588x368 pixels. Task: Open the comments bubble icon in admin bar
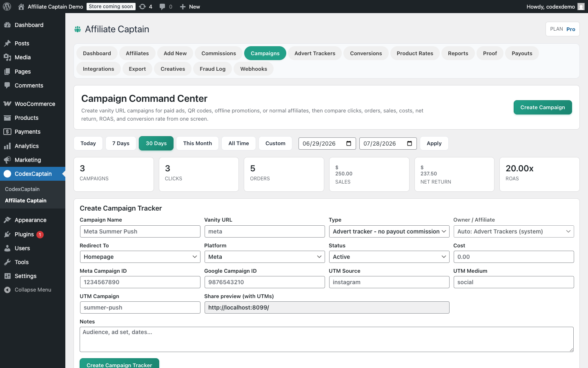162,7
